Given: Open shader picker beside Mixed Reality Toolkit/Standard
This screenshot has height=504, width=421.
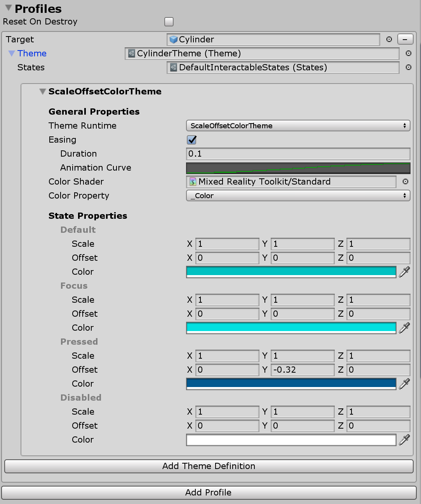Looking at the screenshot, I should coord(405,181).
